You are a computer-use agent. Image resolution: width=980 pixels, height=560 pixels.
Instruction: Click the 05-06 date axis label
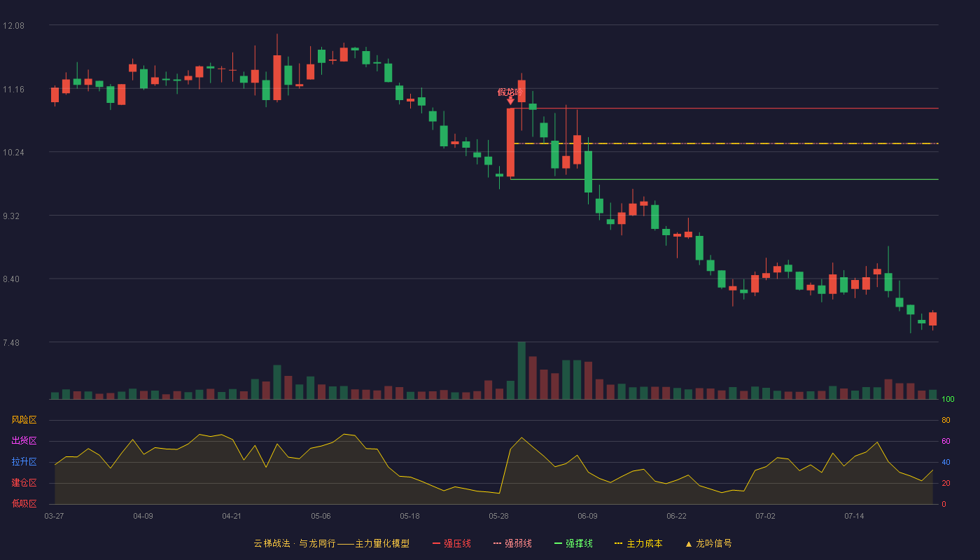click(321, 516)
